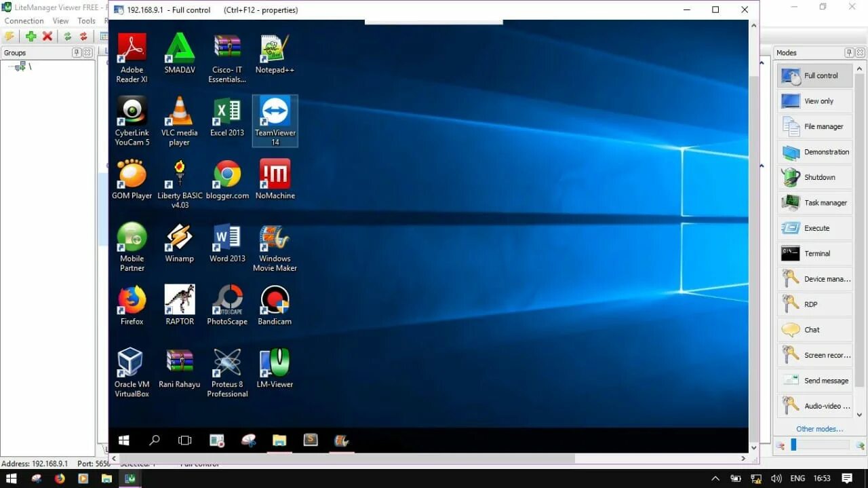Open the Connection menu
Image resolution: width=868 pixels, height=488 pixels.
[x=24, y=21]
